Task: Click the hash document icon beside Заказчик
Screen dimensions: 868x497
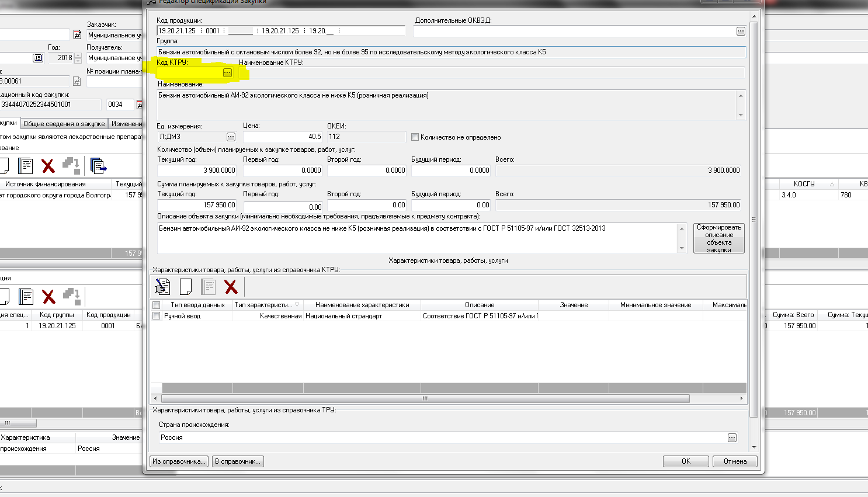Action: pyautogui.click(x=77, y=35)
